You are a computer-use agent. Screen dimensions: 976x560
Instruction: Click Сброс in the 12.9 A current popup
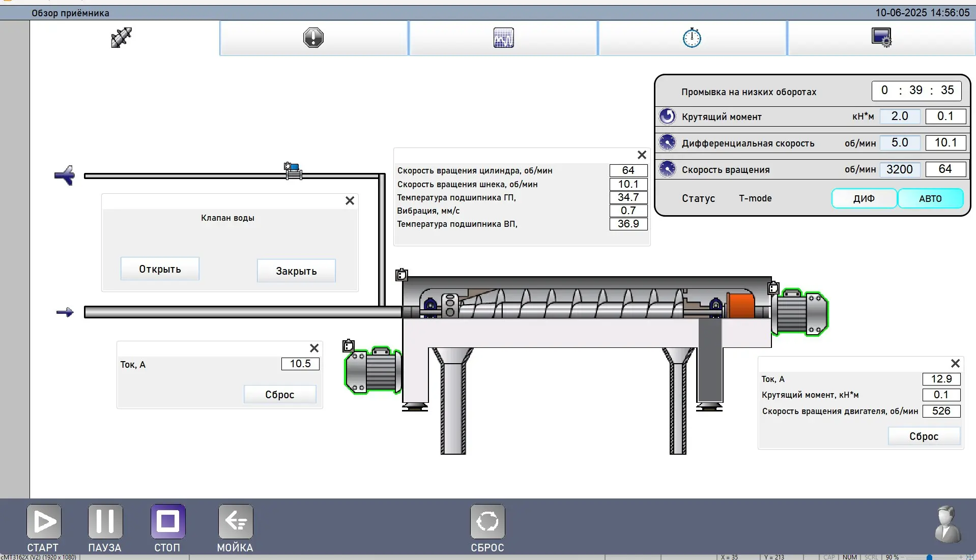[924, 436]
